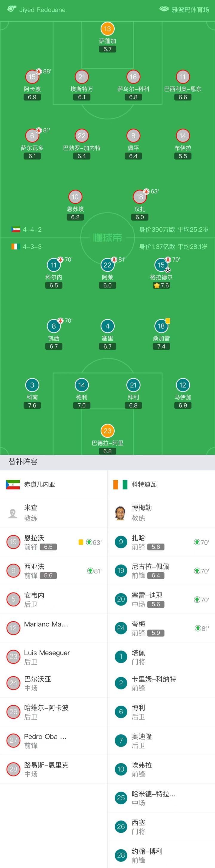Tap the 4-4-2 formation label

[32, 229]
